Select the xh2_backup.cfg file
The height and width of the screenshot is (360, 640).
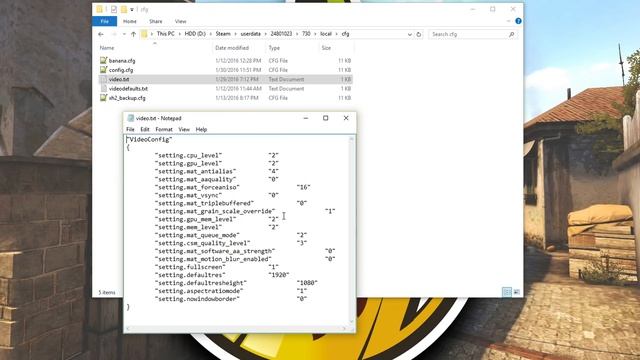127,98
